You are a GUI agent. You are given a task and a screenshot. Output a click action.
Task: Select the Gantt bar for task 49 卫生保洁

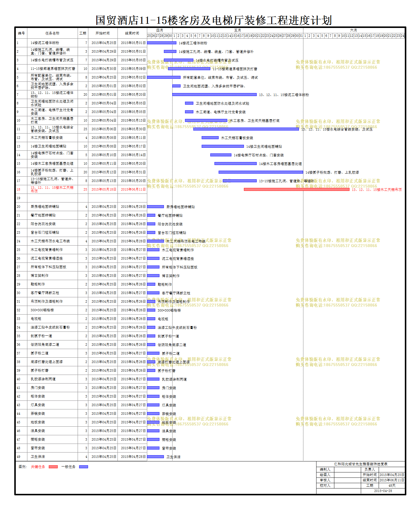click(156, 457)
